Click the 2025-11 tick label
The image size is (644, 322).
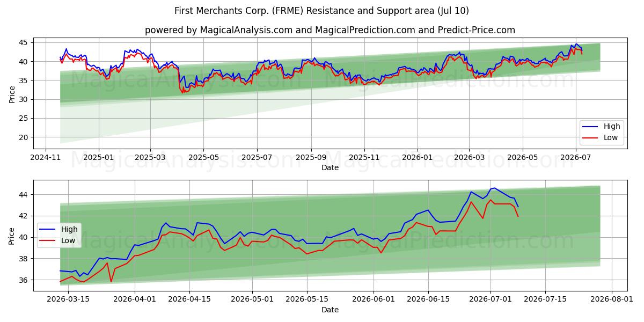[364, 158]
